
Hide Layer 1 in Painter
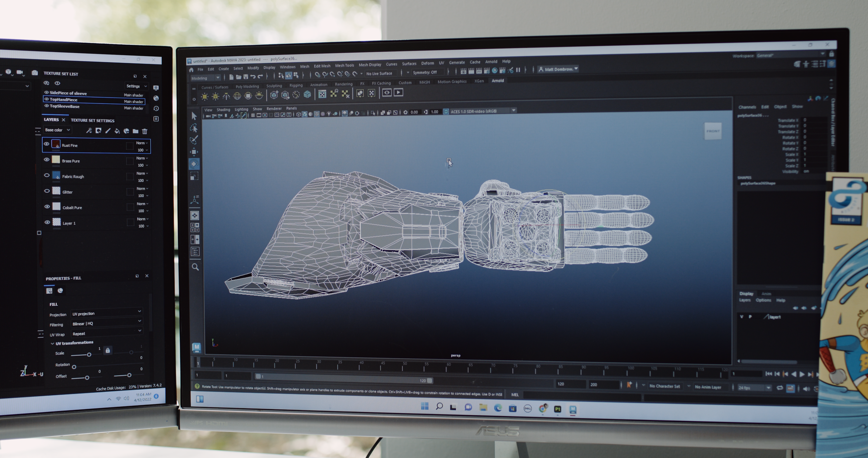[47, 222]
